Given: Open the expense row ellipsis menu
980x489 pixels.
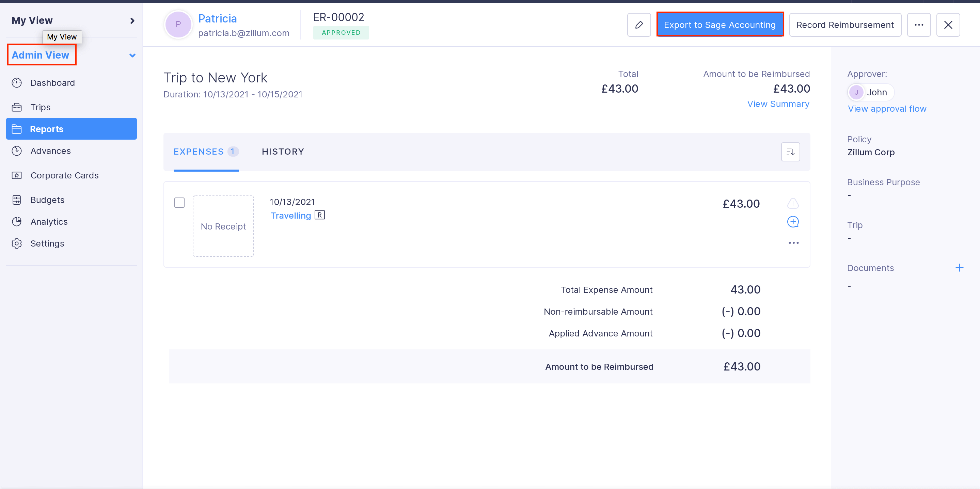Looking at the screenshot, I should [x=793, y=242].
